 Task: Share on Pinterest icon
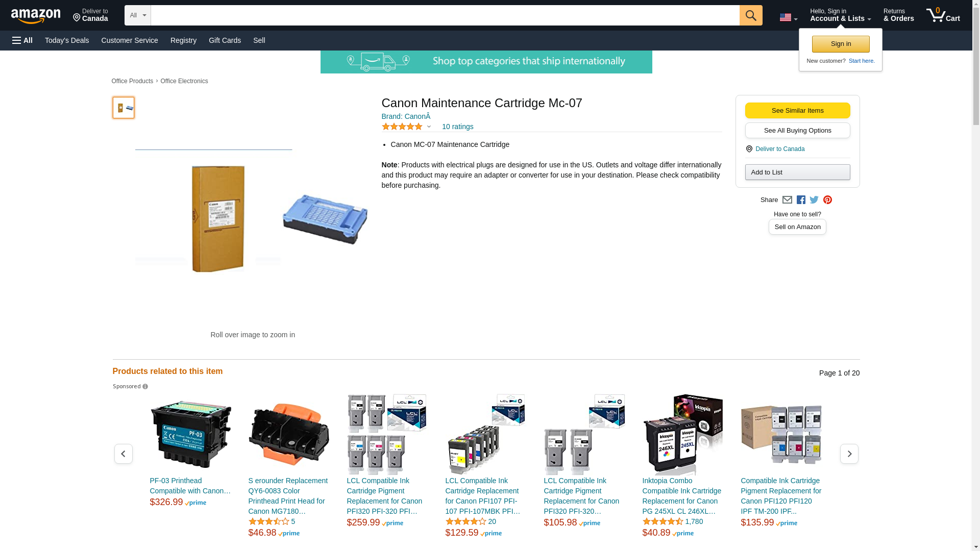[x=827, y=200]
